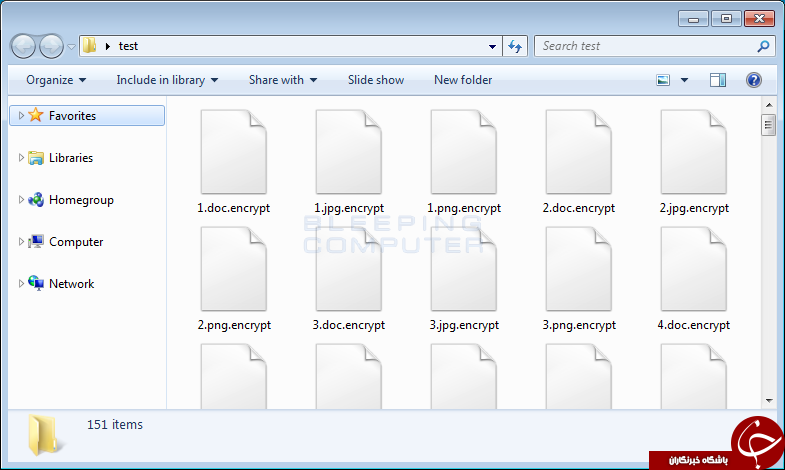Click the Search test input field

pyautogui.click(x=654, y=46)
